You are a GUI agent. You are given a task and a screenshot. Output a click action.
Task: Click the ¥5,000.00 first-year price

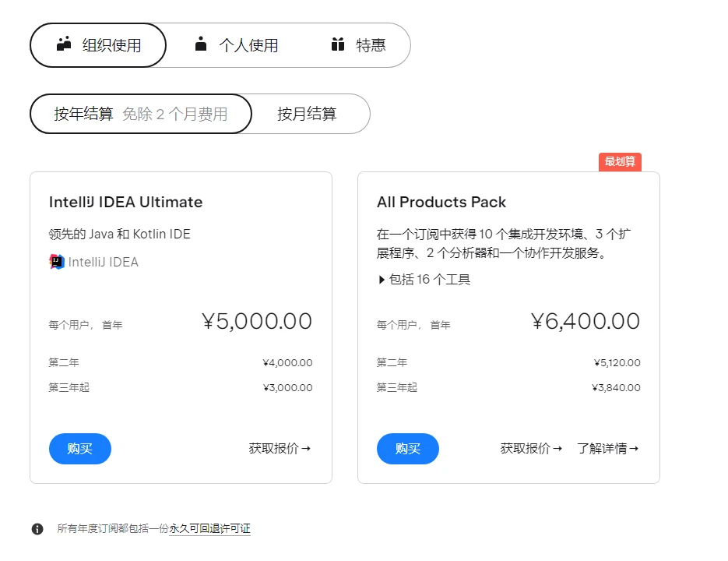point(257,321)
